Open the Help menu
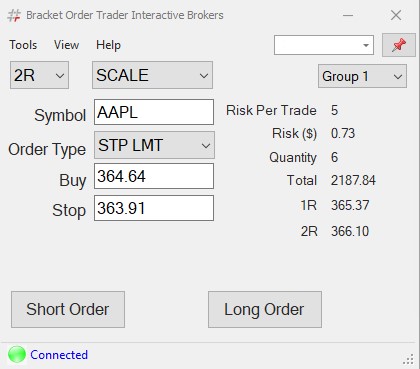The image size is (420, 369). click(108, 45)
